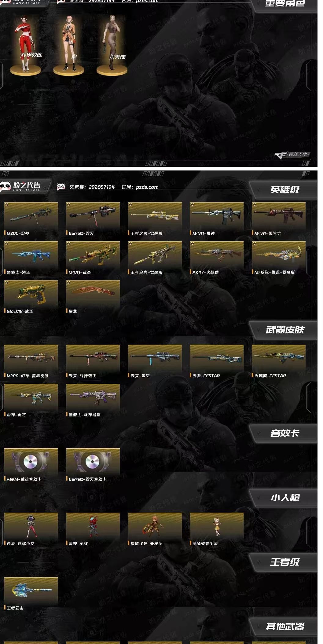This screenshot has height=644, width=323.
Task: Click the Barrett-毁灭 weapon image
Action: [x=93, y=216]
